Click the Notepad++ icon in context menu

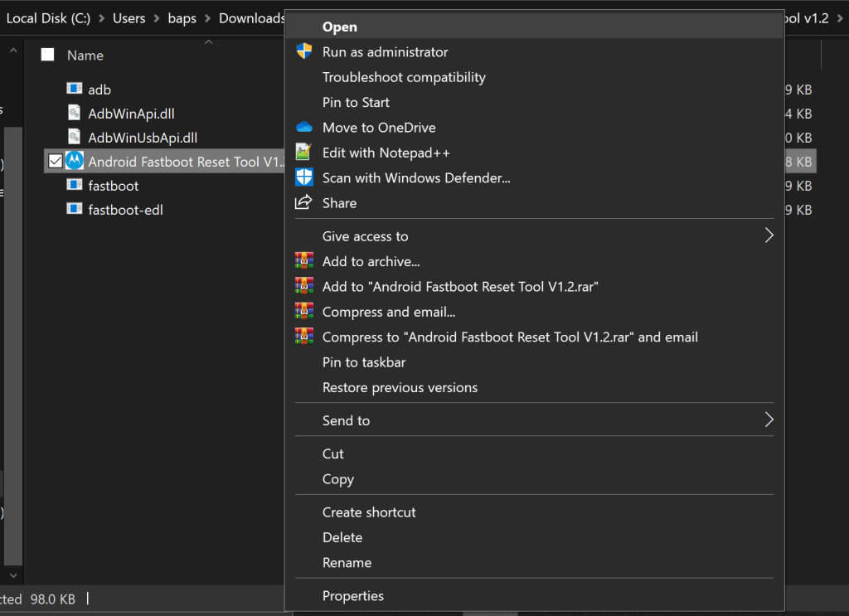[303, 152]
